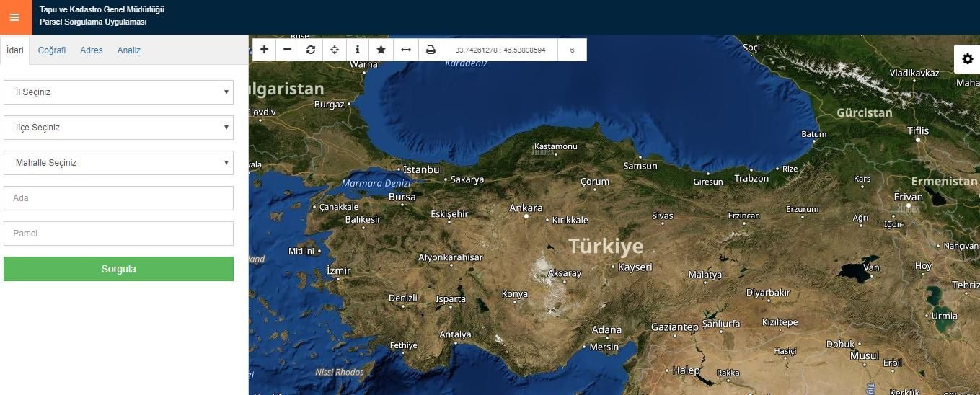
Task: Click the Tiflis label on map
Action: (x=918, y=130)
